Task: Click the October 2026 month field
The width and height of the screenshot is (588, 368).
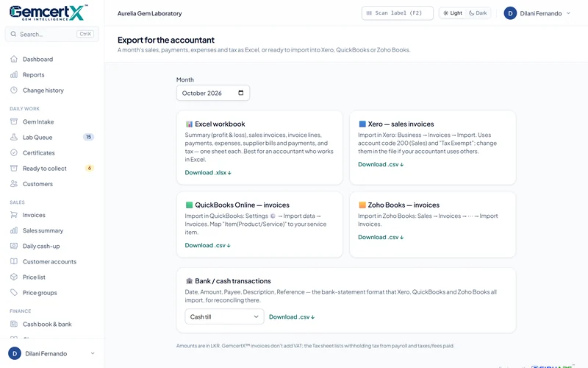Action: (213, 93)
